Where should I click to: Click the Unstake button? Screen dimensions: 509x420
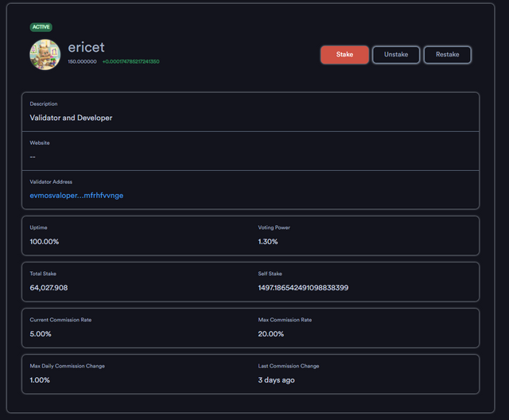[396, 55]
